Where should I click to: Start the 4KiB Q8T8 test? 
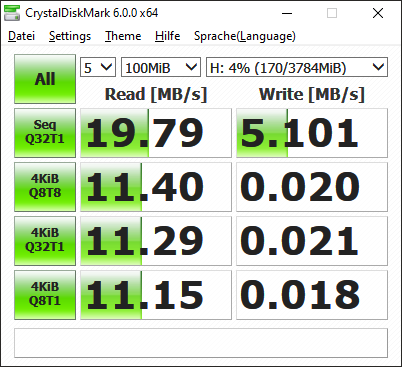(x=45, y=187)
